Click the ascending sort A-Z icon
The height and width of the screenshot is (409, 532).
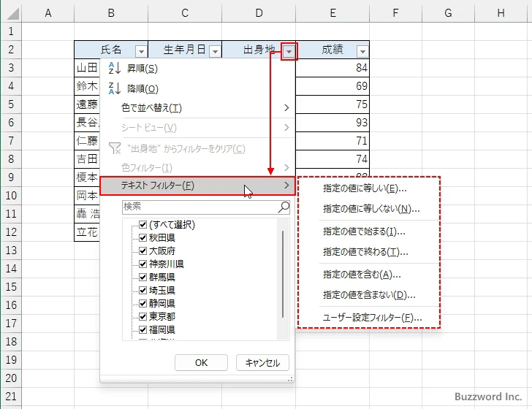(x=114, y=68)
